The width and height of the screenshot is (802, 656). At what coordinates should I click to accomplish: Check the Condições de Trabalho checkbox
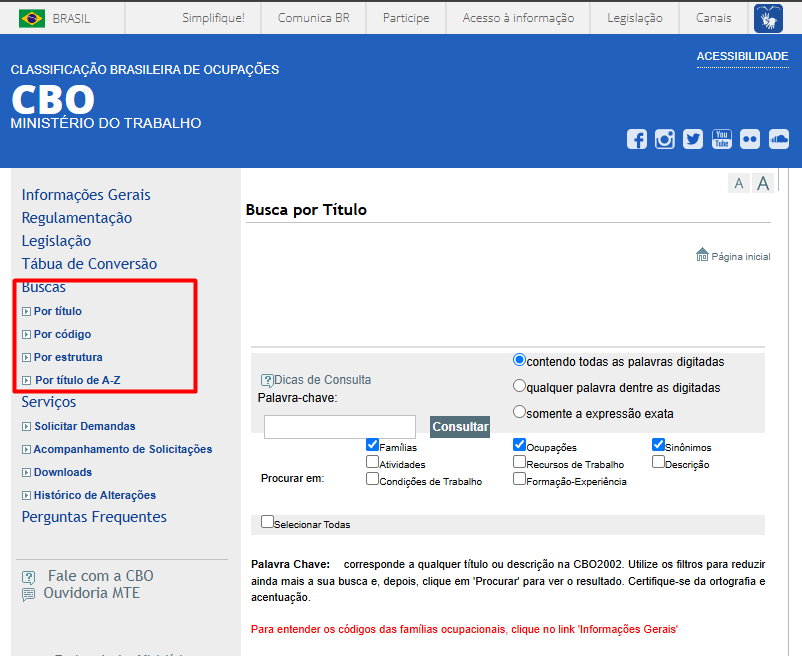[372, 479]
